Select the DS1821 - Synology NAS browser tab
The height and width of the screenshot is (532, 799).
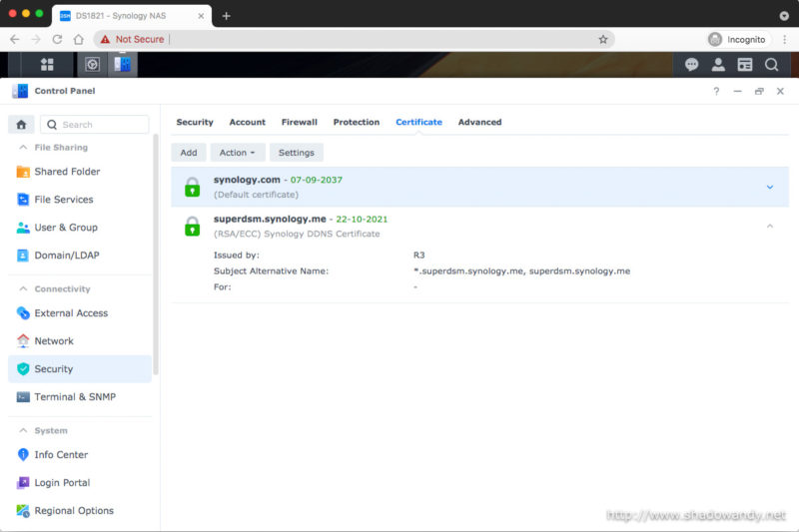click(x=132, y=16)
